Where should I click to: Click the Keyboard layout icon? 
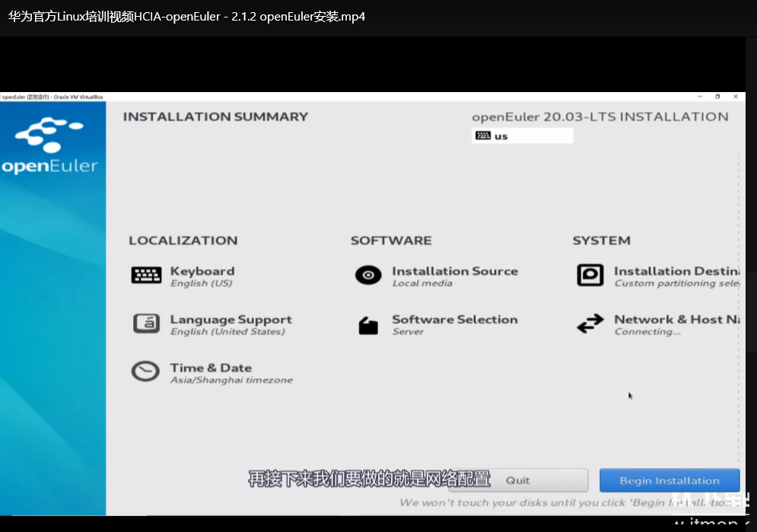[x=146, y=276]
